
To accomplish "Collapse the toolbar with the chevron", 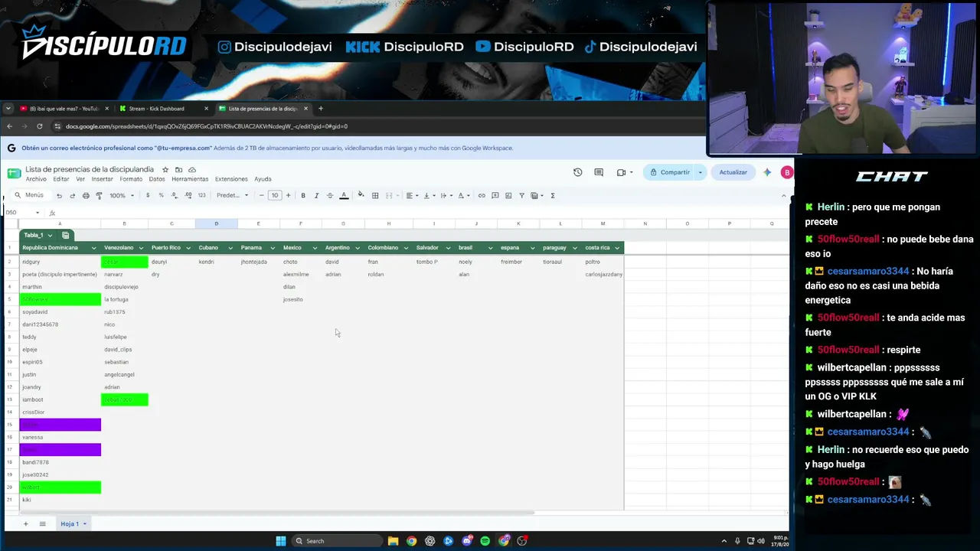I will tap(783, 195).
